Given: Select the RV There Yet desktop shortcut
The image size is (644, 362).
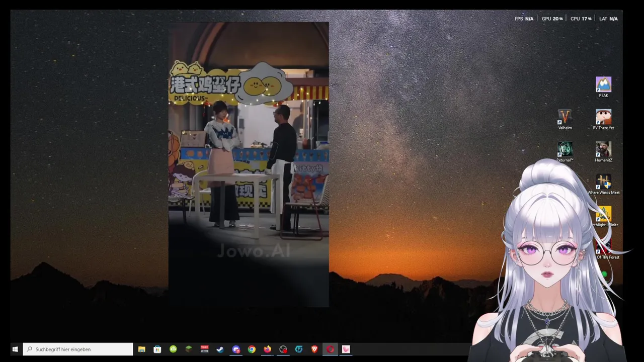Looking at the screenshot, I should point(603,120).
